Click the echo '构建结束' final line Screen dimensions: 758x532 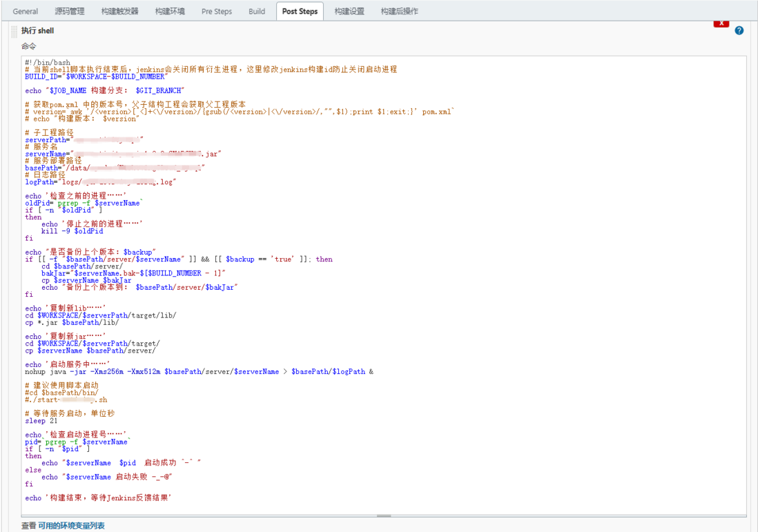98,497
